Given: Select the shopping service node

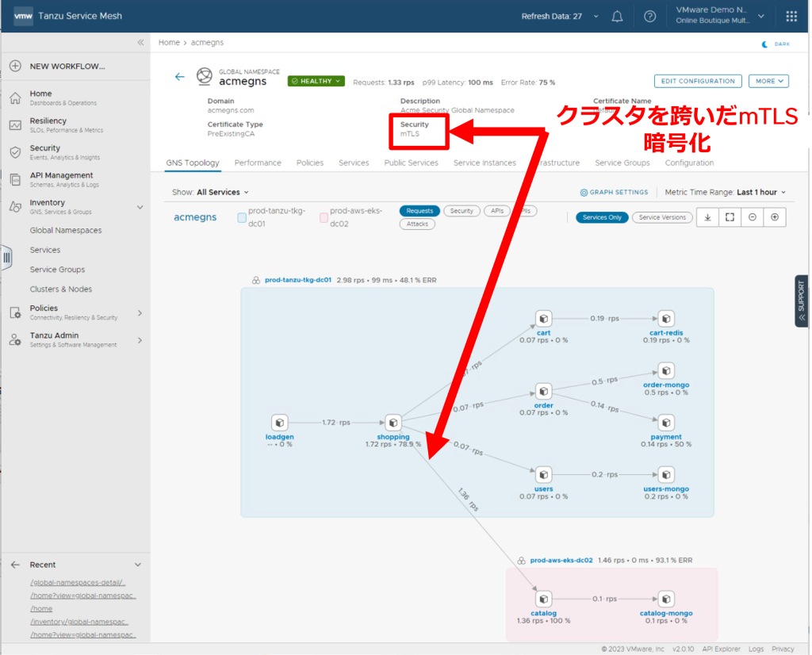Looking at the screenshot, I should [x=393, y=423].
